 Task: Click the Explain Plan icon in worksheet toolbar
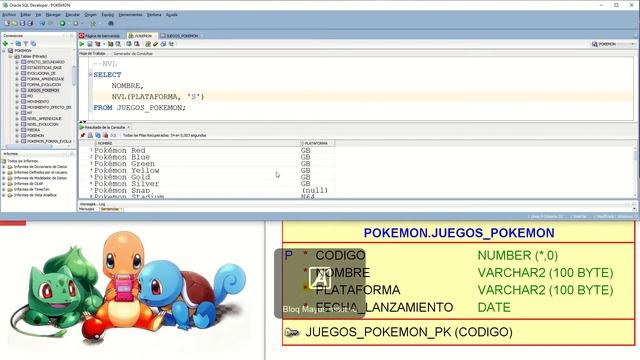click(98, 44)
